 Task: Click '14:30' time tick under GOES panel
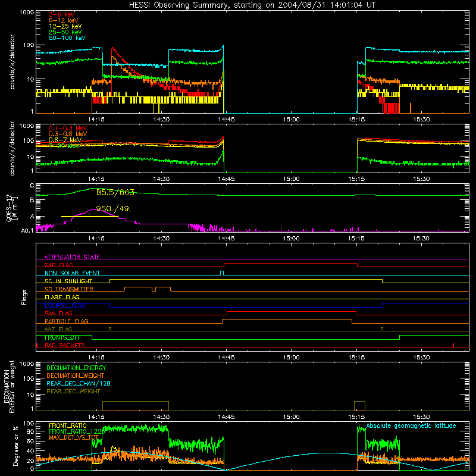point(161,239)
